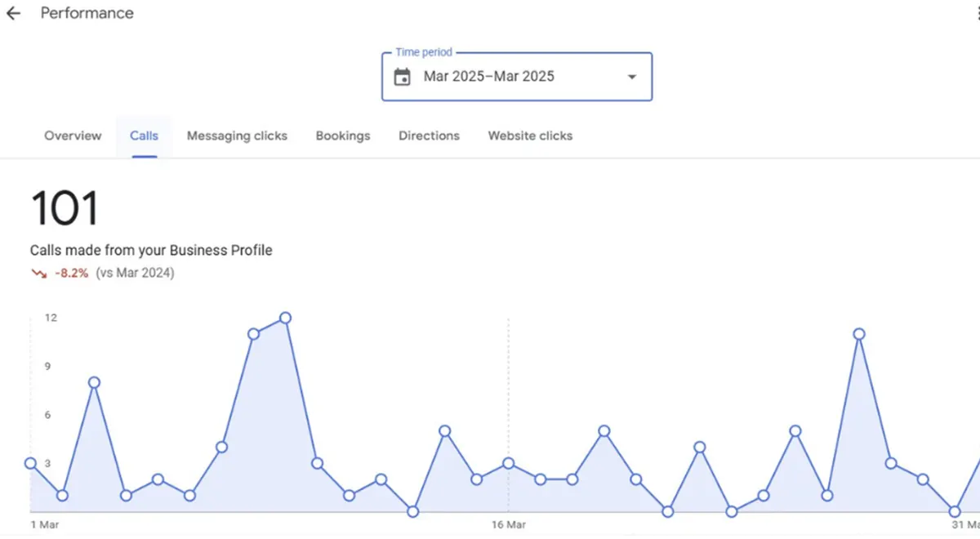Switch to the Directions tab

(x=429, y=136)
